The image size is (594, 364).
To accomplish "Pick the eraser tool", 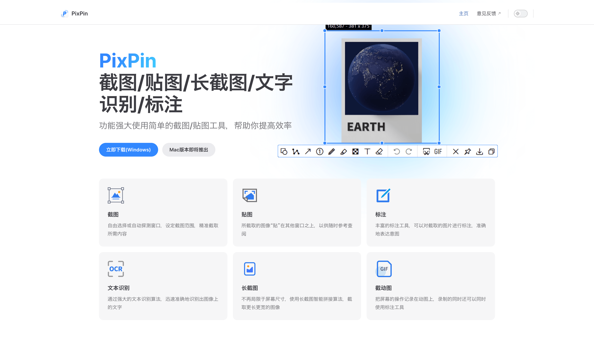I will [379, 152].
